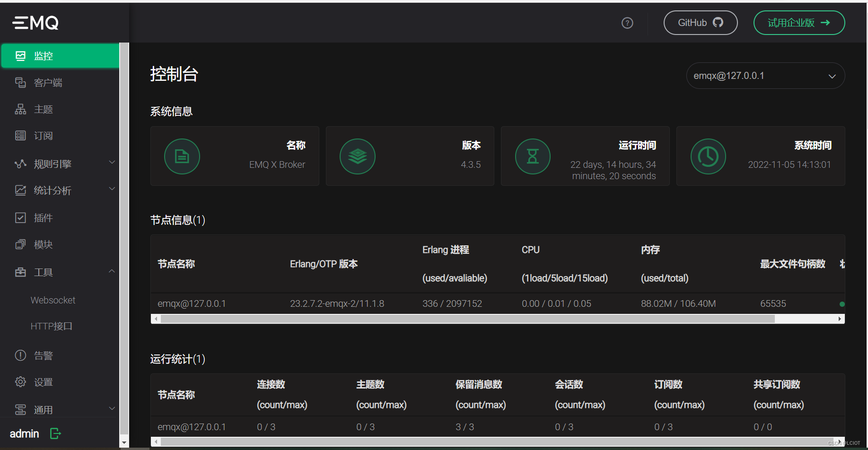868x450 pixels.
Task: Click the alert icon beside 告警
Action: tap(20, 355)
